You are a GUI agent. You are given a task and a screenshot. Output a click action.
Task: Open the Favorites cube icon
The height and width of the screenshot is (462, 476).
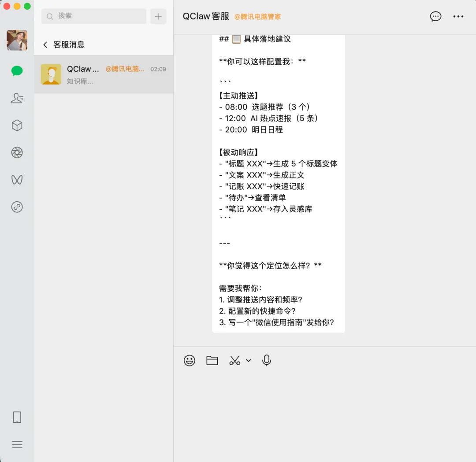point(17,125)
